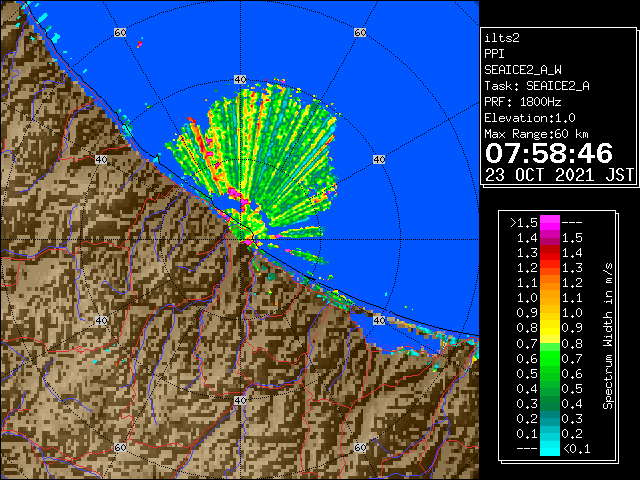Click the '60' range label south-southwest over land
Viewport: 640px width, 480px height.
pyautogui.click(x=120, y=448)
